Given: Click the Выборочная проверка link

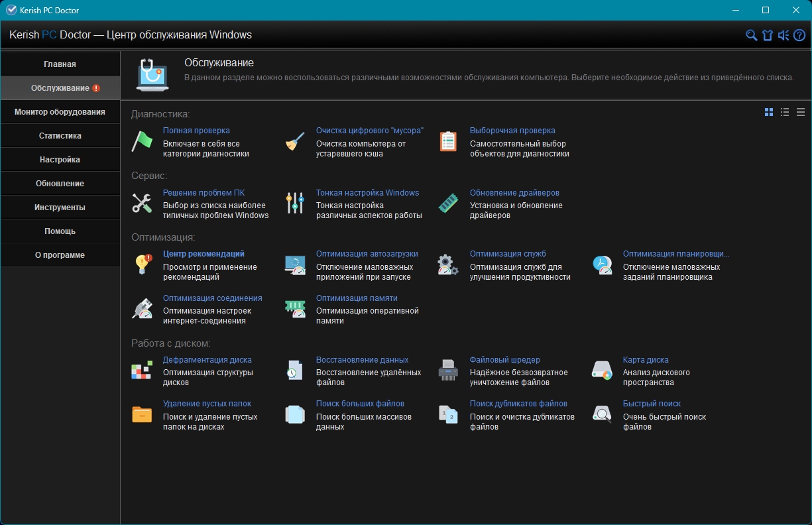Looking at the screenshot, I should pyautogui.click(x=512, y=131).
